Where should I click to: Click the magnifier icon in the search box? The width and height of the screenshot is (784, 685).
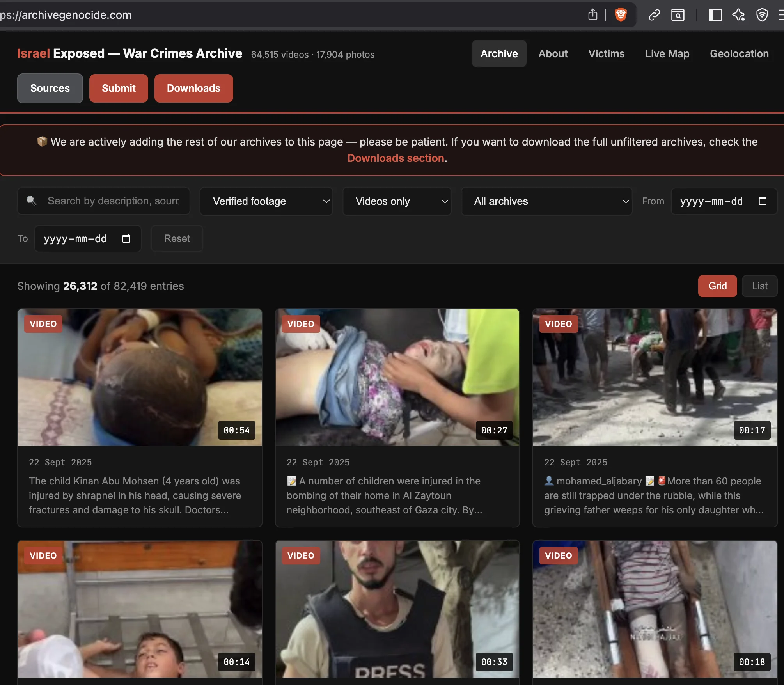[31, 201]
